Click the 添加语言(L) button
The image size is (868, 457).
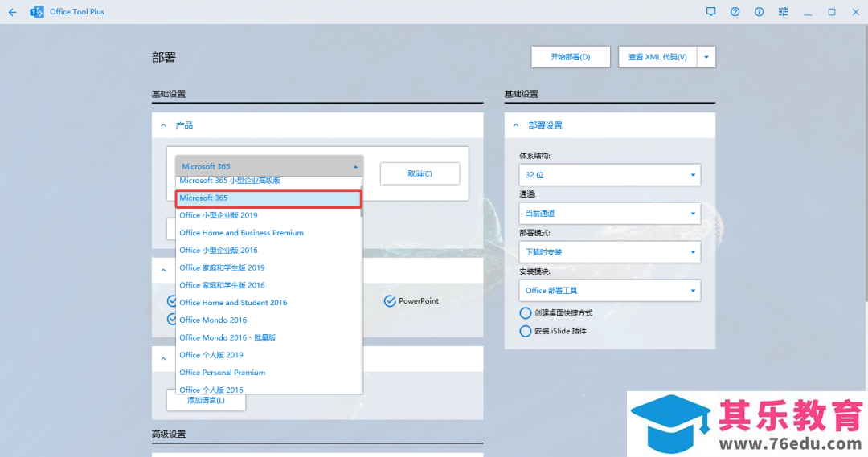pyautogui.click(x=206, y=400)
